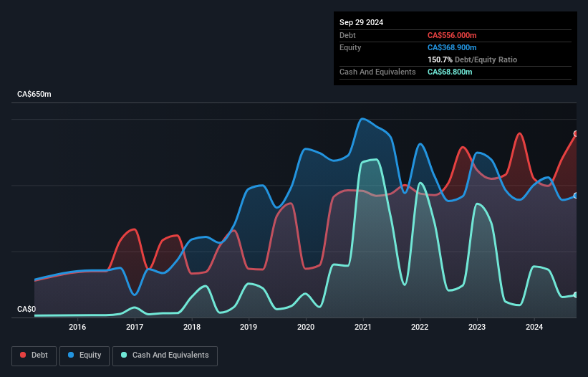The width and height of the screenshot is (588, 377).
Task: Toggle Cash And Equivalents legend button
Action: tap(165, 355)
